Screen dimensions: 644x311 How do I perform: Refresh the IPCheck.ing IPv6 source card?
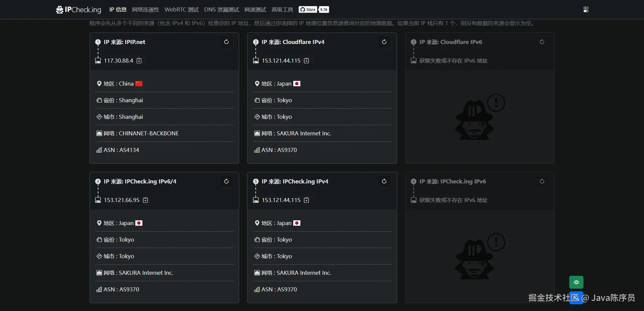tap(542, 181)
